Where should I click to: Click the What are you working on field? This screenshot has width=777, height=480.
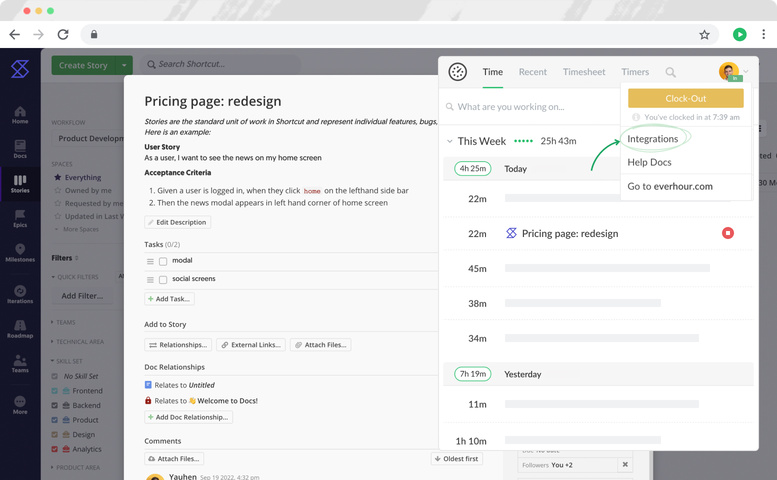pos(530,107)
